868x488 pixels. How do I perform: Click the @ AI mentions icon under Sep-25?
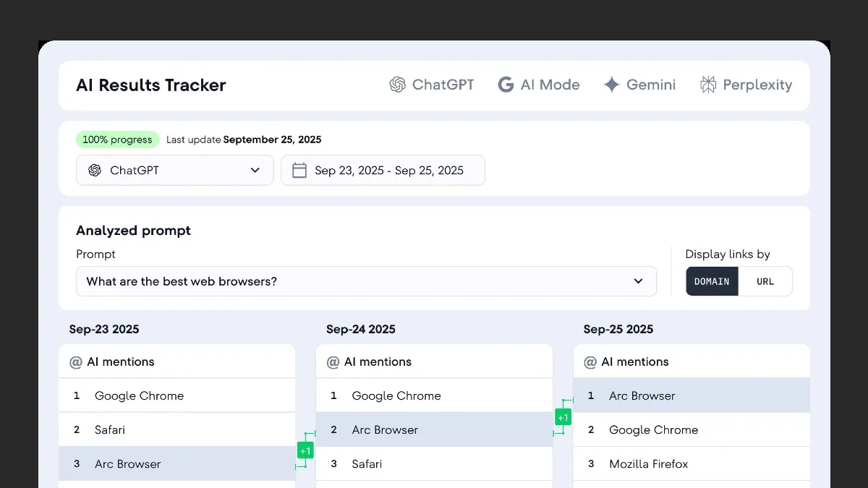click(x=590, y=361)
